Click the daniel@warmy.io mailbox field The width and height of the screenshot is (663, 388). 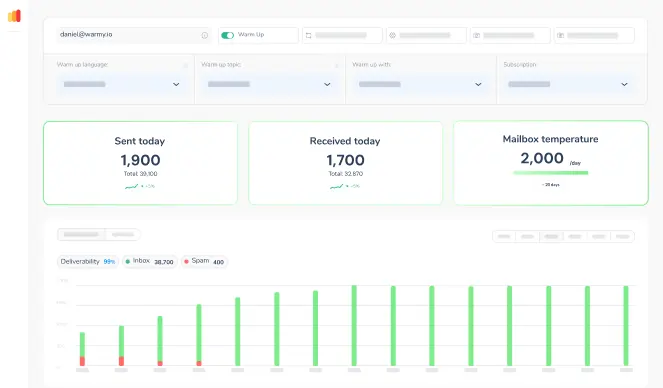134,35
